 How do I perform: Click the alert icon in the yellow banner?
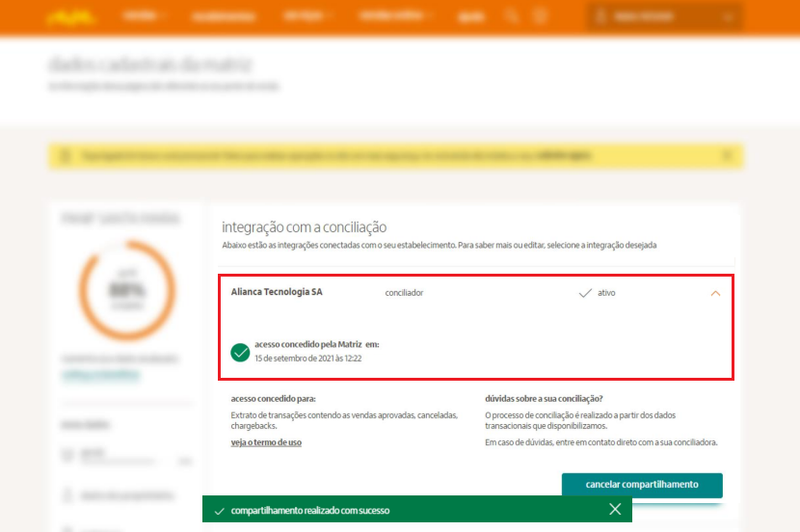(66, 155)
